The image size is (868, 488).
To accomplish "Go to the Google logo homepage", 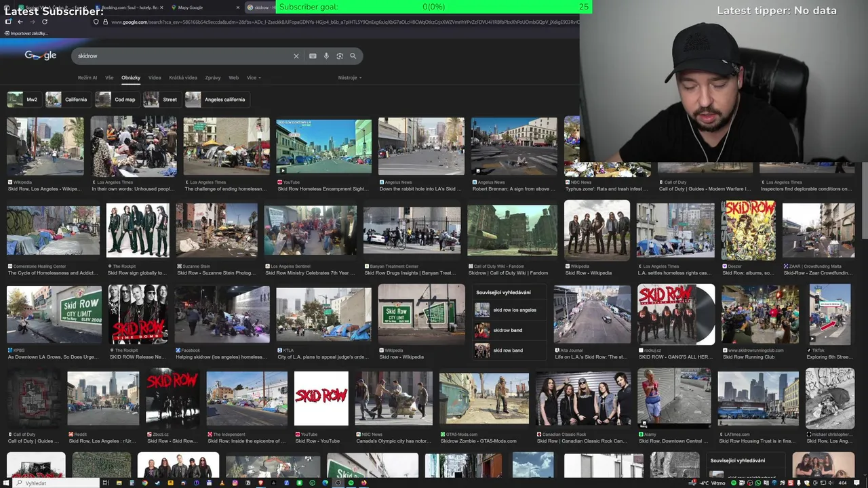I will point(41,56).
